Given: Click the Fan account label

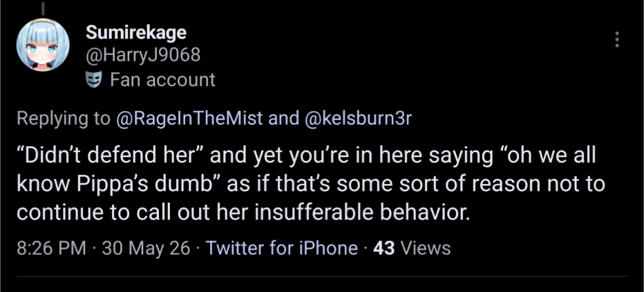Looking at the screenshot, I should (x=163, y=79).
